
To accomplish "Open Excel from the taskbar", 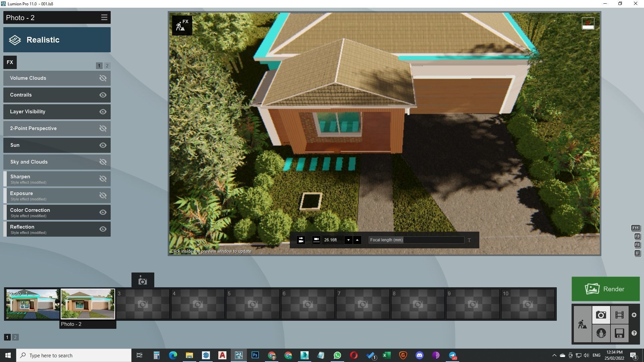I will [386, 355].
